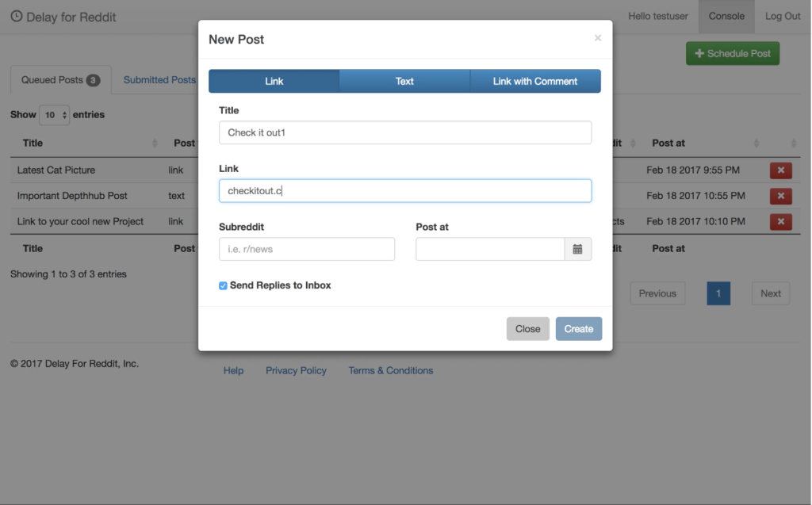Open the Privacy Policy link
The width and height of the screenshot is (812, 505).
pyautogui.click(x=297, y=371)
